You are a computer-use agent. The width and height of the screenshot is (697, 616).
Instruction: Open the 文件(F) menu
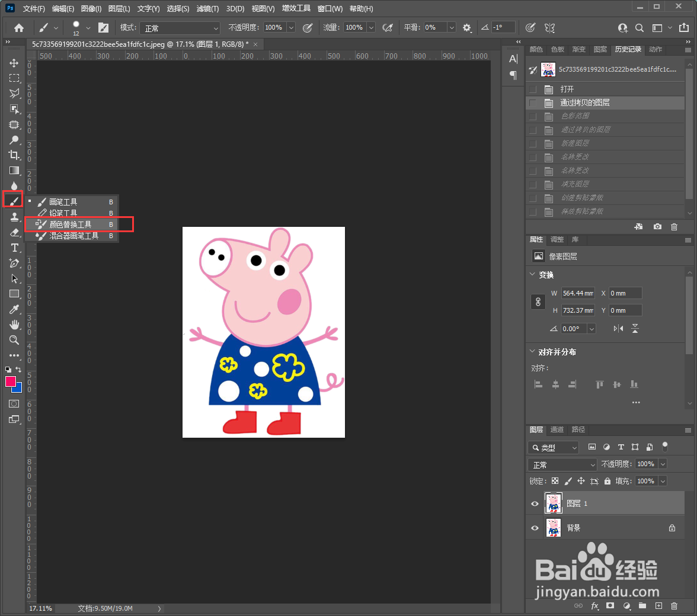pyautogui.click(x=34, y=8)
